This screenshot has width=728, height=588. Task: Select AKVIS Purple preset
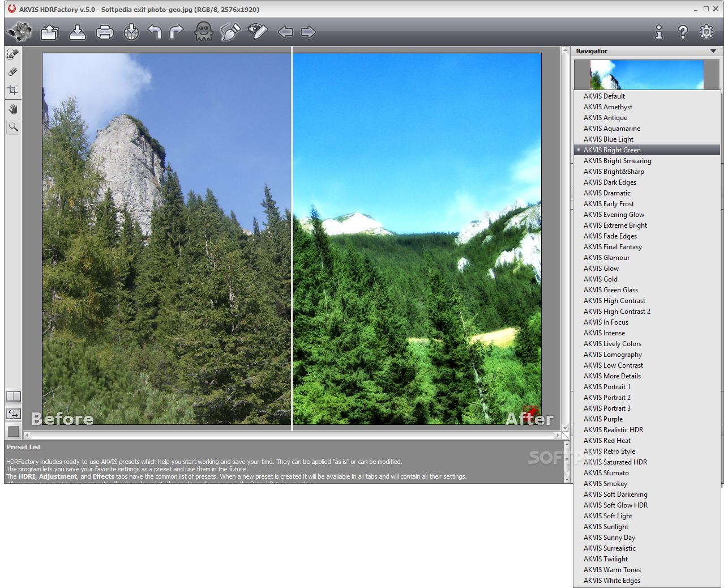coord(647,419)
